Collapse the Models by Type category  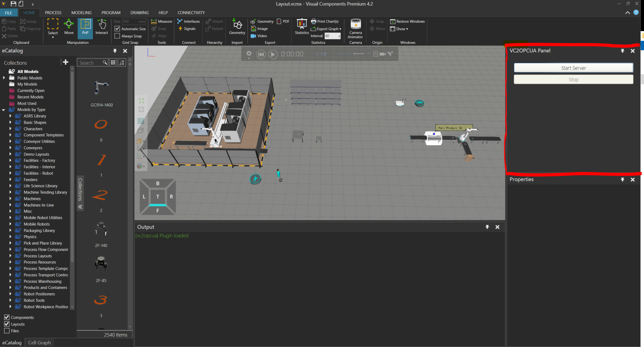pos(3,109)
